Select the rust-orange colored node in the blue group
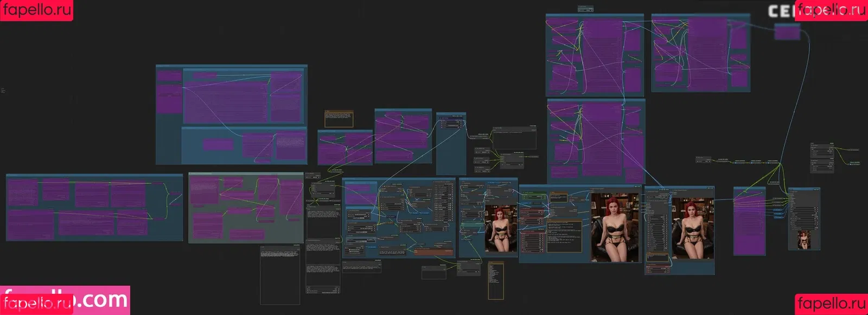Image resolution: width=868 pixels, height=315 pixels. 433,252
